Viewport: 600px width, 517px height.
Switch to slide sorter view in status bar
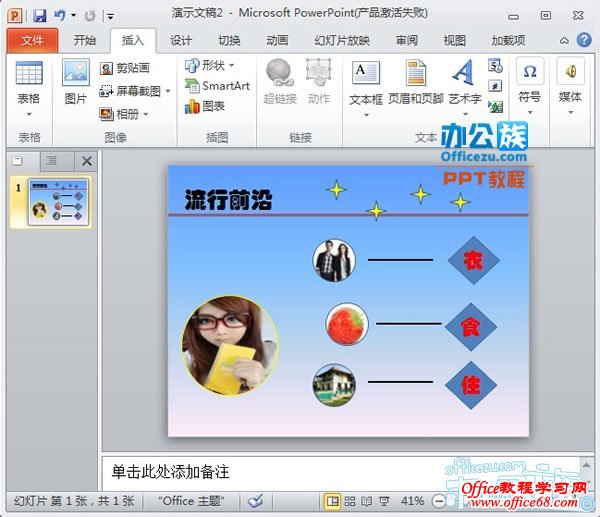coord(349,500)
